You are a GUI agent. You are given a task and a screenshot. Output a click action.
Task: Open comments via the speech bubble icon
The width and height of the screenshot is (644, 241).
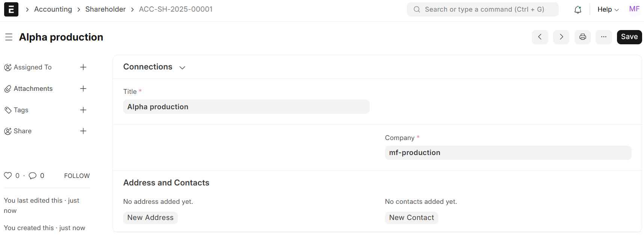[x=33, y=176]
